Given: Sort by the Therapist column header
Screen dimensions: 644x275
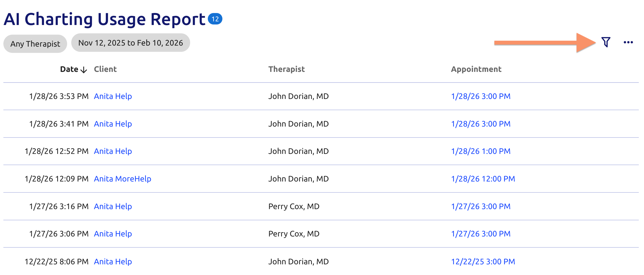Looking at the screenshot, I should click(x=286, y=69).
